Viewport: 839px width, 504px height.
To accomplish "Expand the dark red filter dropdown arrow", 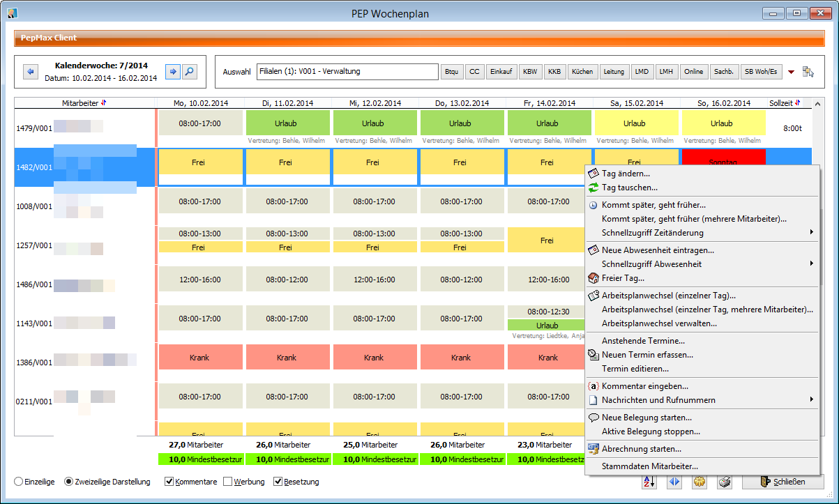I will 791,72.
